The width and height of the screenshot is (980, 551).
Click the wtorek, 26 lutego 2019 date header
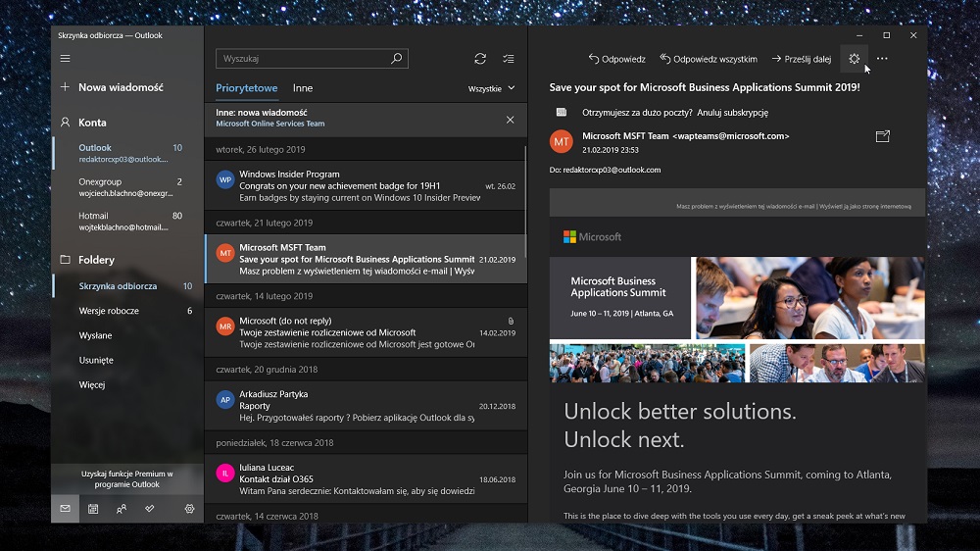pyautogui.click(x=261, y=149)
